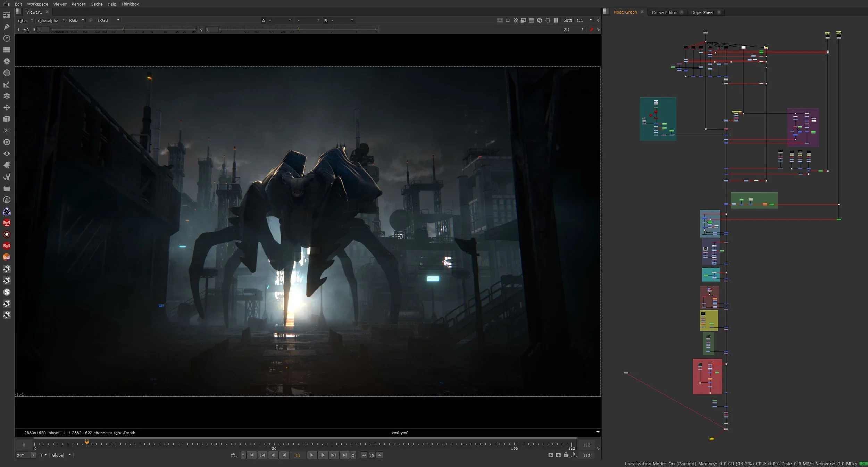Toggle the IP input process button
The image size is (868, 467).
(90, 20)
